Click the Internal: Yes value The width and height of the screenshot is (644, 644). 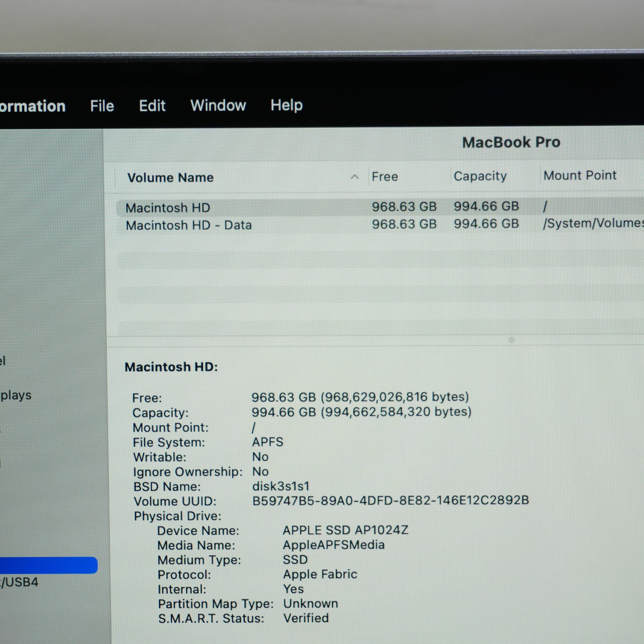pyautogui.click(x=293, y=589)
